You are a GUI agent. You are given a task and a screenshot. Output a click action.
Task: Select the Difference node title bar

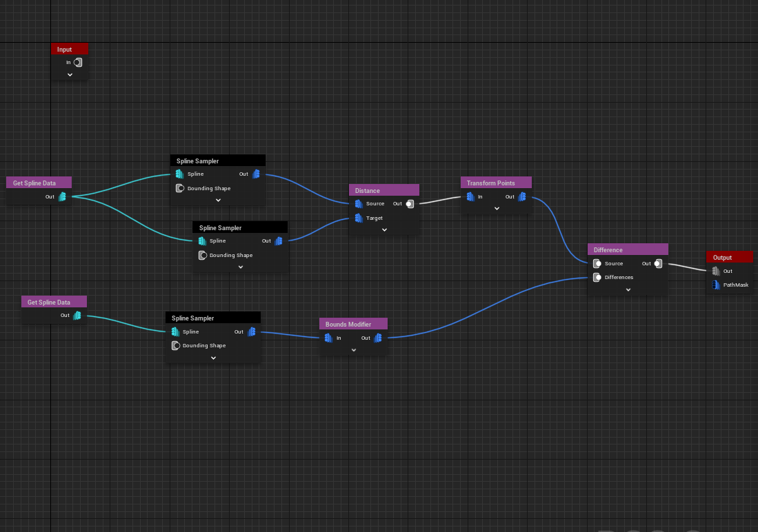(628, 250)
